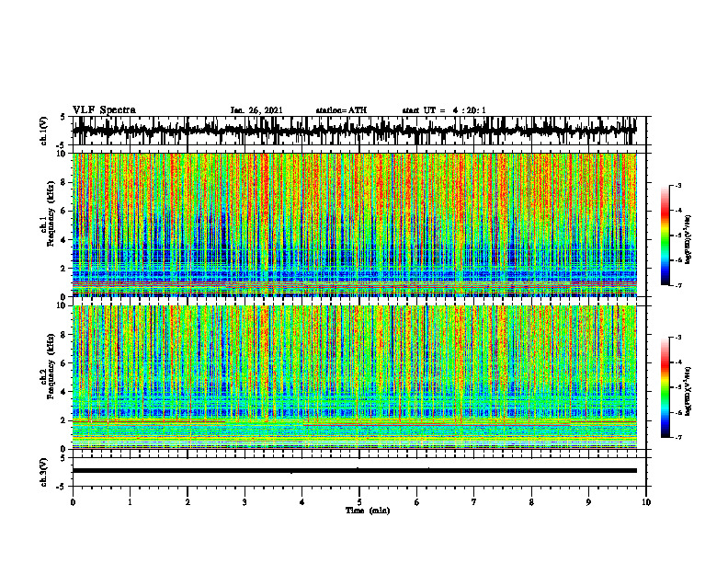Click time axis tick label '7'
Screen dimensions: 728x563
pos(474,502)
